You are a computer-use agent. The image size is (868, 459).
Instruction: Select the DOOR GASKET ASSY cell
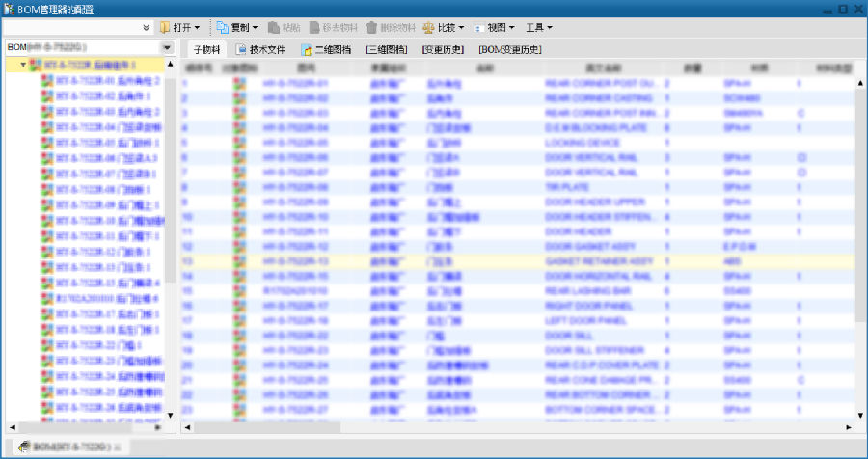pyautogui.click(x=590, y=247)
